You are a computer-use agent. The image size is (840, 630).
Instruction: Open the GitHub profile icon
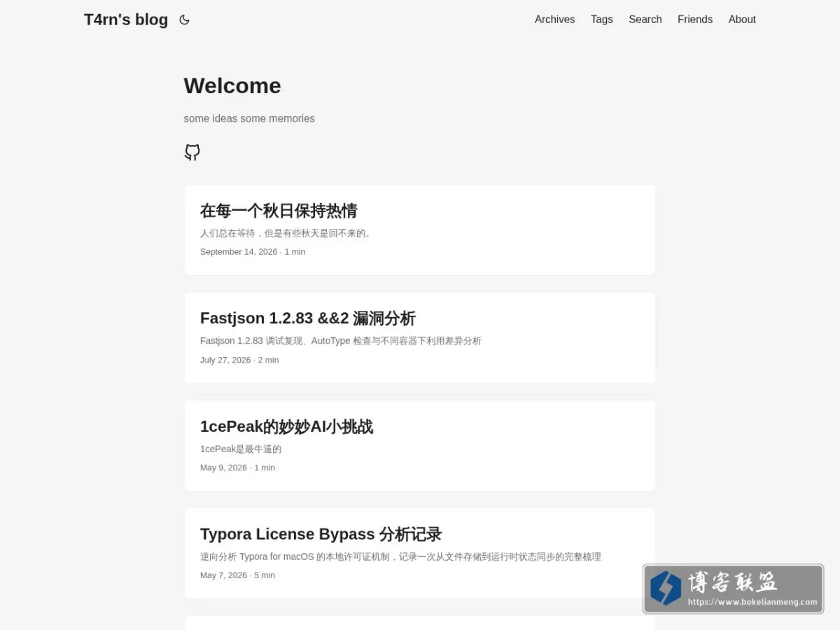point(192,153)
